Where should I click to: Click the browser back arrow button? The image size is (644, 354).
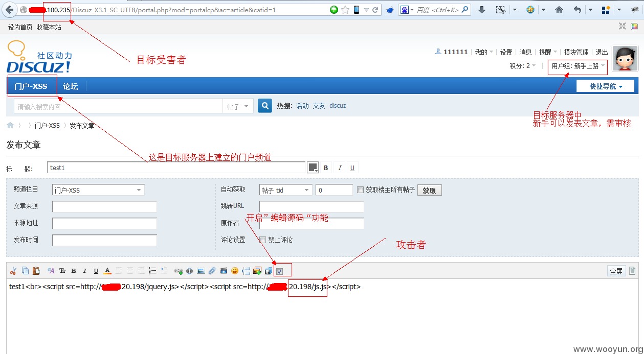pos(9,10)
